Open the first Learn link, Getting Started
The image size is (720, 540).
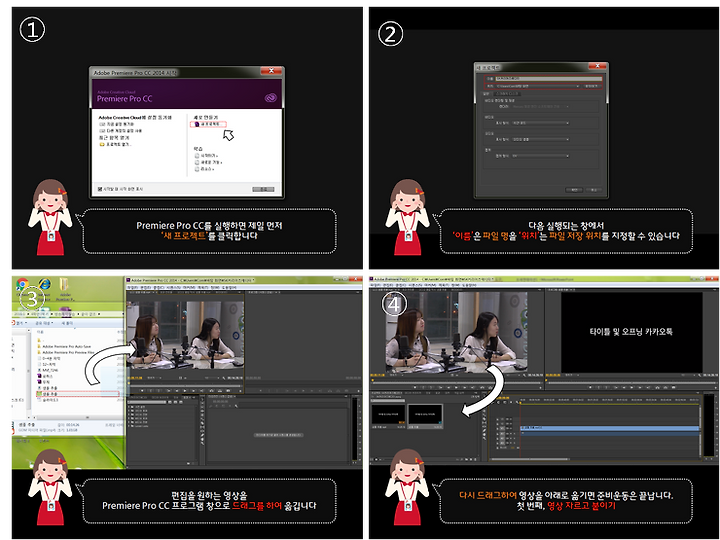(206, 156)
